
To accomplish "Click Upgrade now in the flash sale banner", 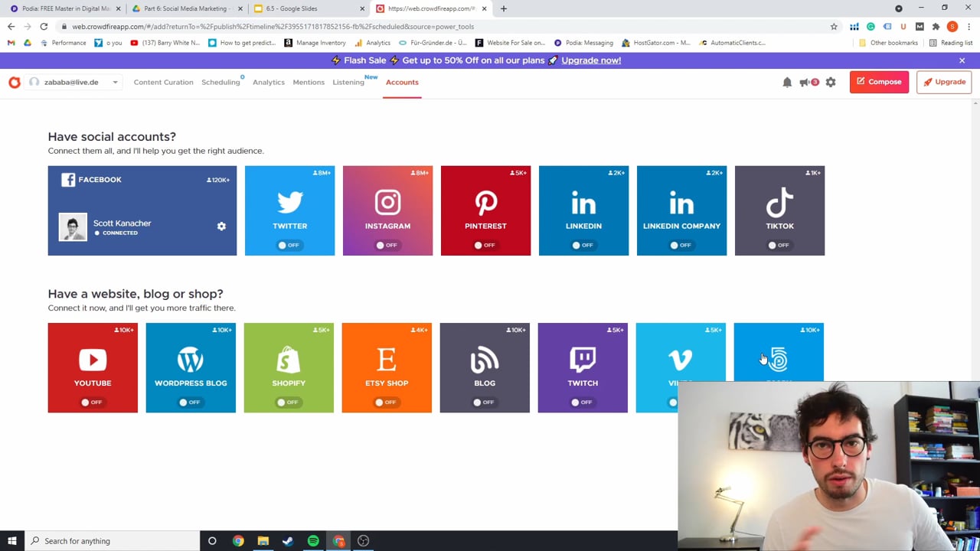I will pos(590,60).
